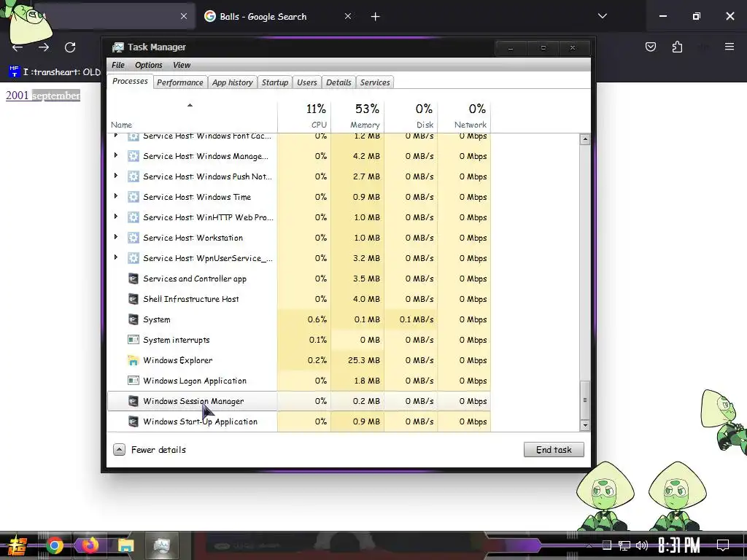Viewport: 747px width, 560px height.
Task: Open Firefox from the taskbar
Action: tap(90, 545)
